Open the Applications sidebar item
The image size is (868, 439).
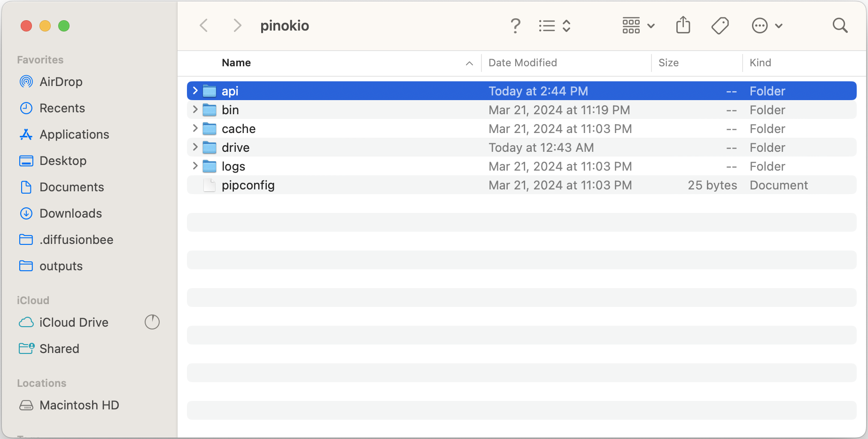coord(74,134)
